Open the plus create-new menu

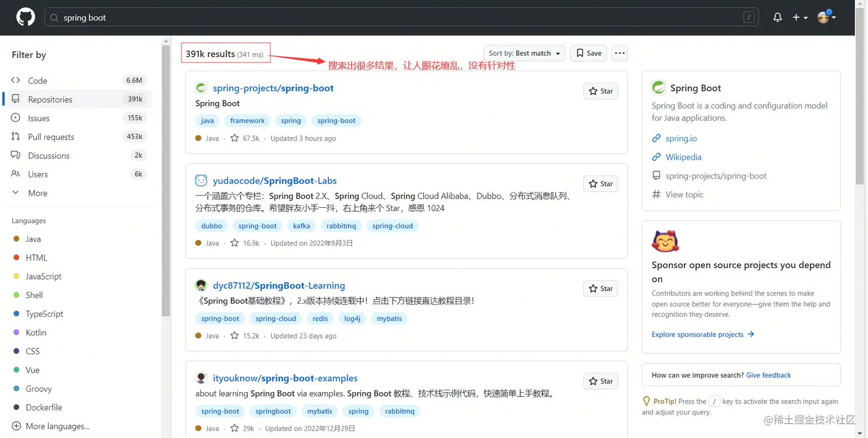[800, 17]
